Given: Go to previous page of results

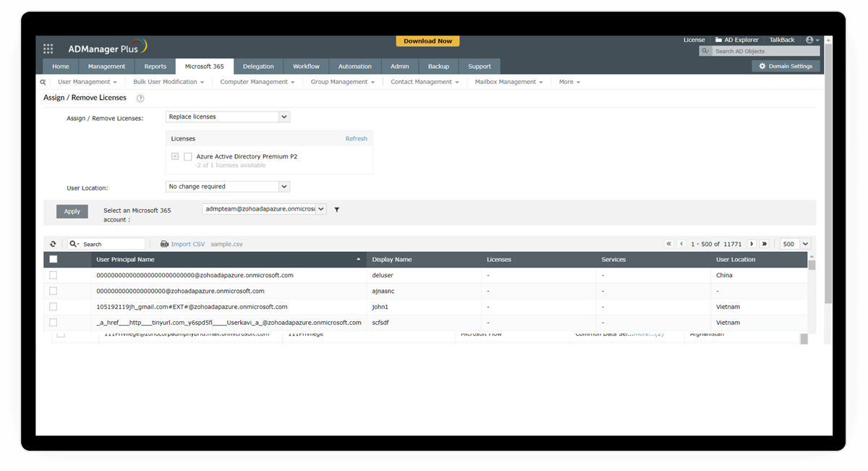Looking at the screenshot, I should tap(681, 245).
